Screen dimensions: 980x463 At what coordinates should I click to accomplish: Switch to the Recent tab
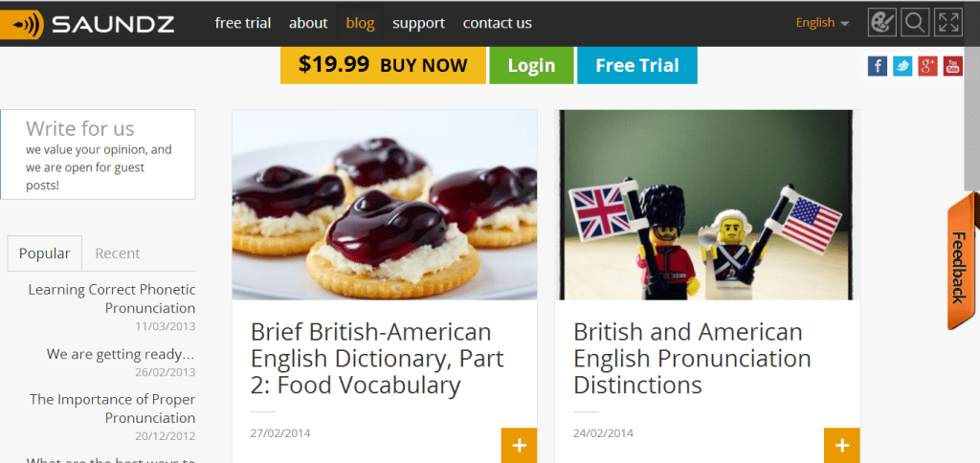[118, 254]
